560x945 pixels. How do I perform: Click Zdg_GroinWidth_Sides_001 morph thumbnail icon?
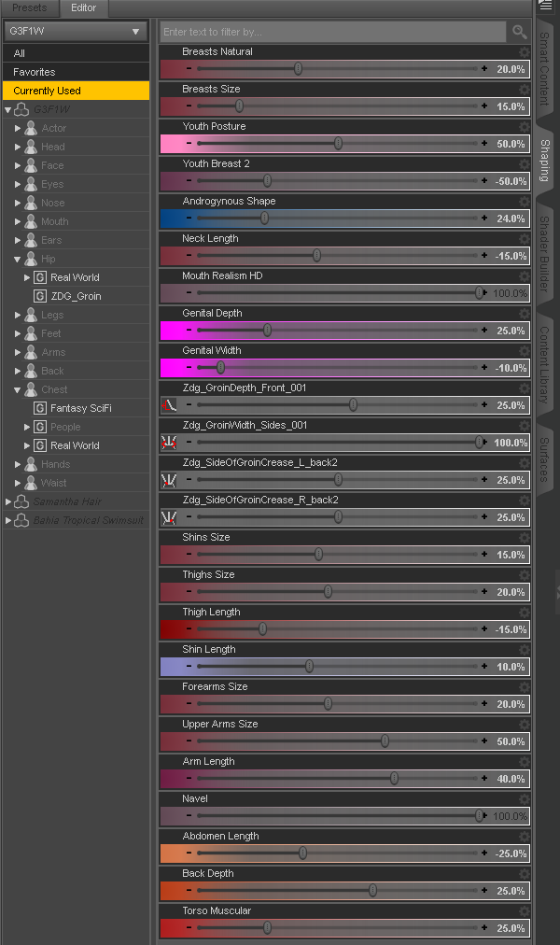point(169,443)
